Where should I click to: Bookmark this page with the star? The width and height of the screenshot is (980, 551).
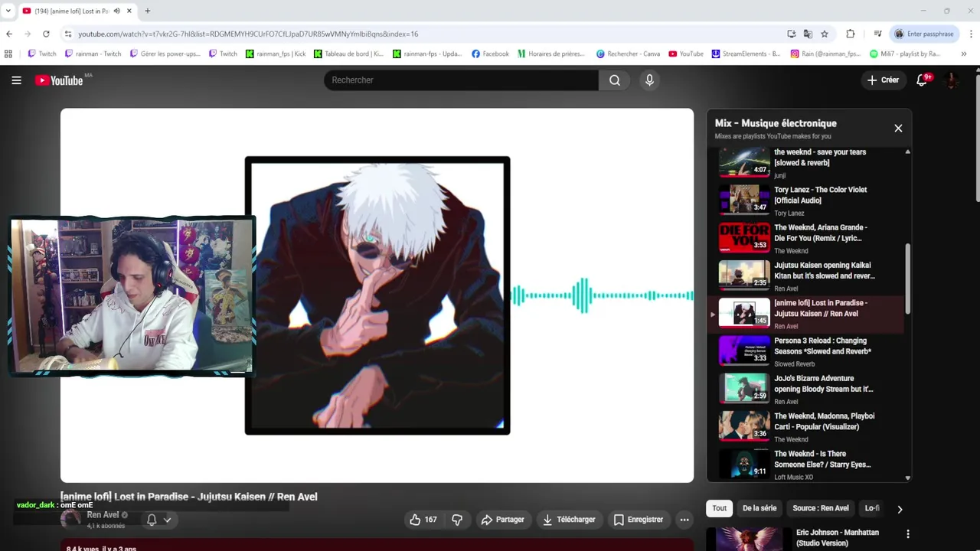825,34
